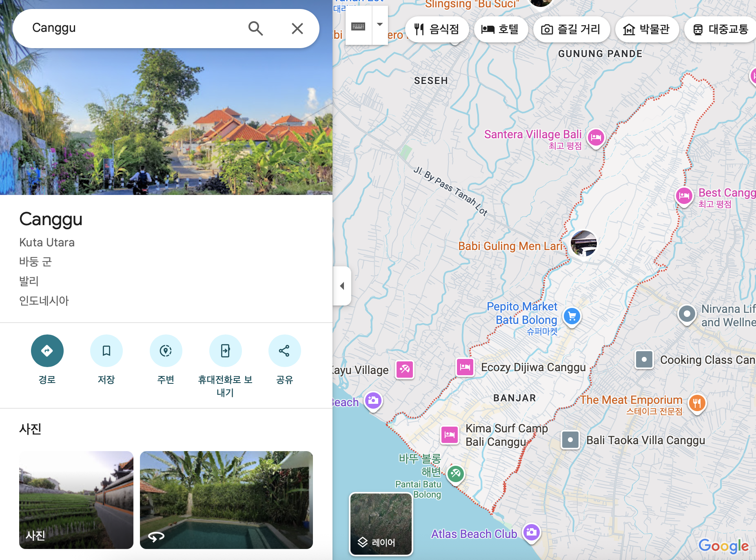
Task: Click the Babi Guling Men Lari label
Action: pos(510,246)
